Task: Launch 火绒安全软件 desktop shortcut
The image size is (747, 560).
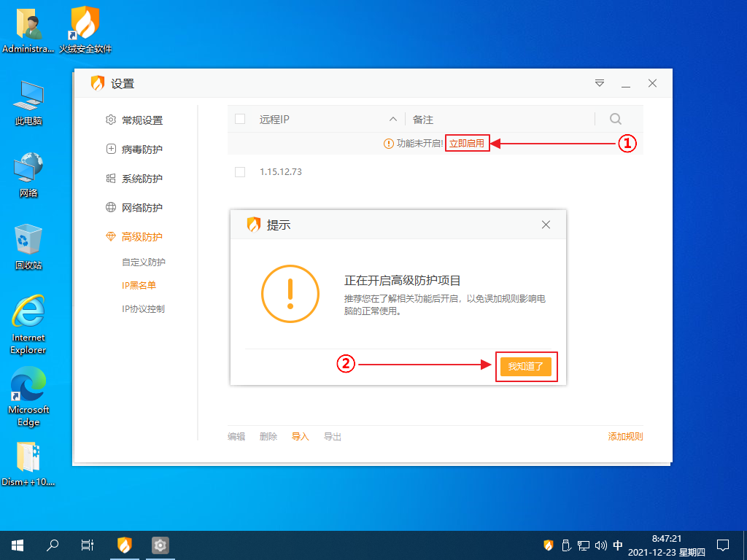Action: point(85,28)
